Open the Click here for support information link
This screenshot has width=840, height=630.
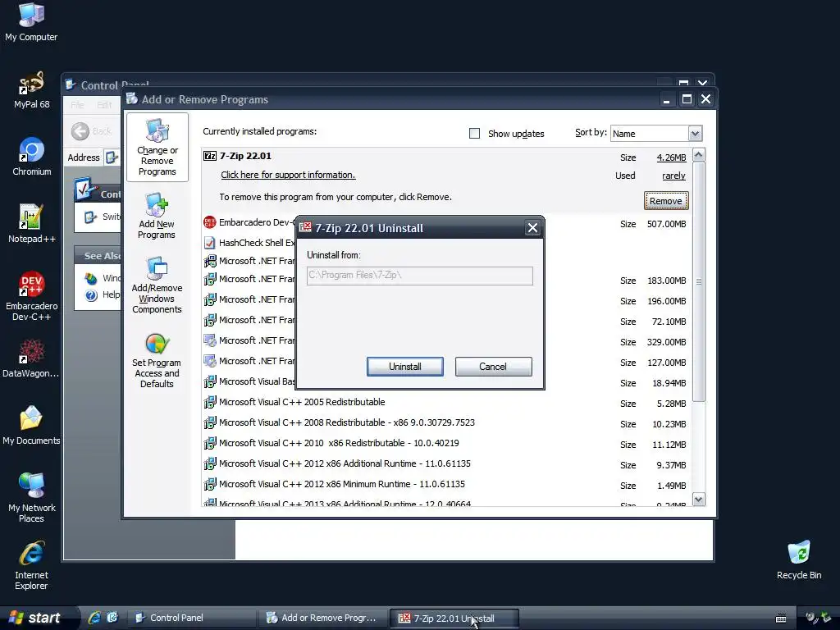pos(288,175)
